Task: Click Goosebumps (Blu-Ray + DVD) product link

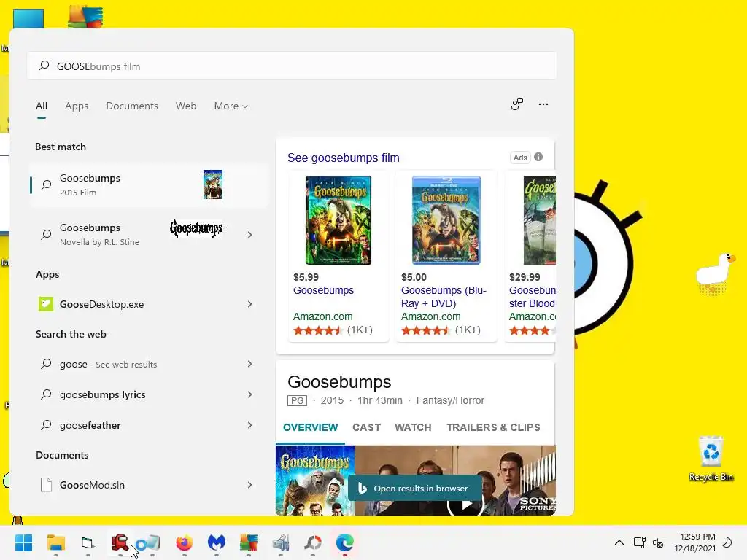Action: pos(444,297)
